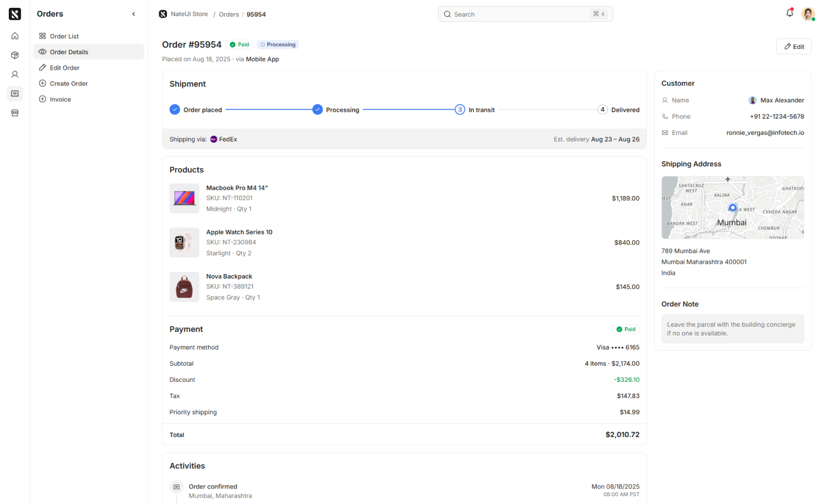Screen dimensions: 824x504
Task: Open the customers person icon in the rail
Action: 15,74
